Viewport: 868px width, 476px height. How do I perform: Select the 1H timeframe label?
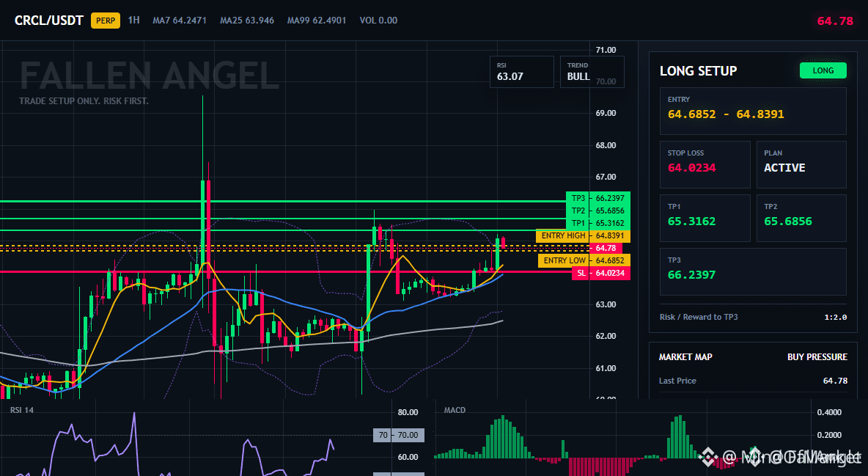coord(134,20)
